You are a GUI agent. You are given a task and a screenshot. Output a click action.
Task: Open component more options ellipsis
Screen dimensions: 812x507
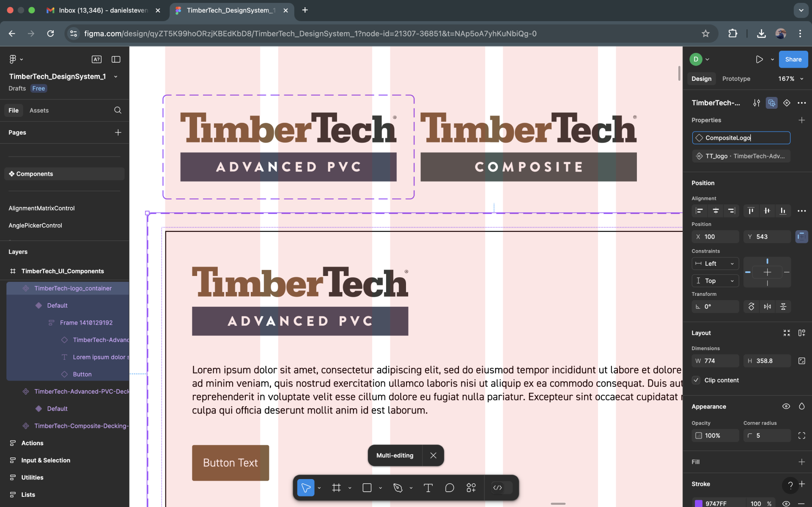pos(801,103)
